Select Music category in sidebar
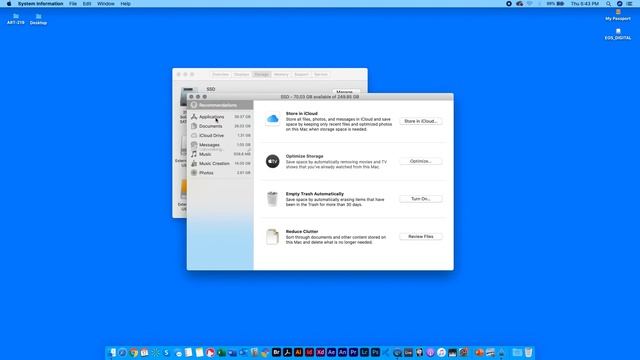 tap(220, 154)
